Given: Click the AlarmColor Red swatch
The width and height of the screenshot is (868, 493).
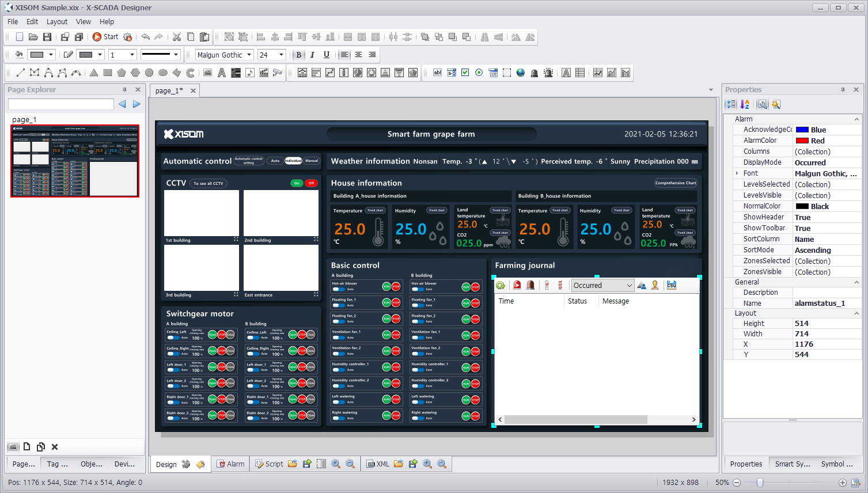Looking at the screenshot, I should point(802,141).
